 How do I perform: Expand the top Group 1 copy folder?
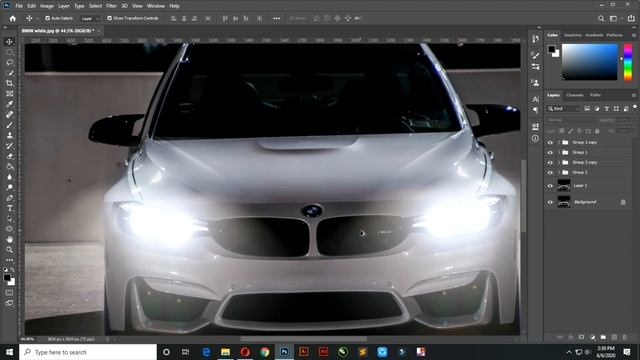[x=559, y=142]
